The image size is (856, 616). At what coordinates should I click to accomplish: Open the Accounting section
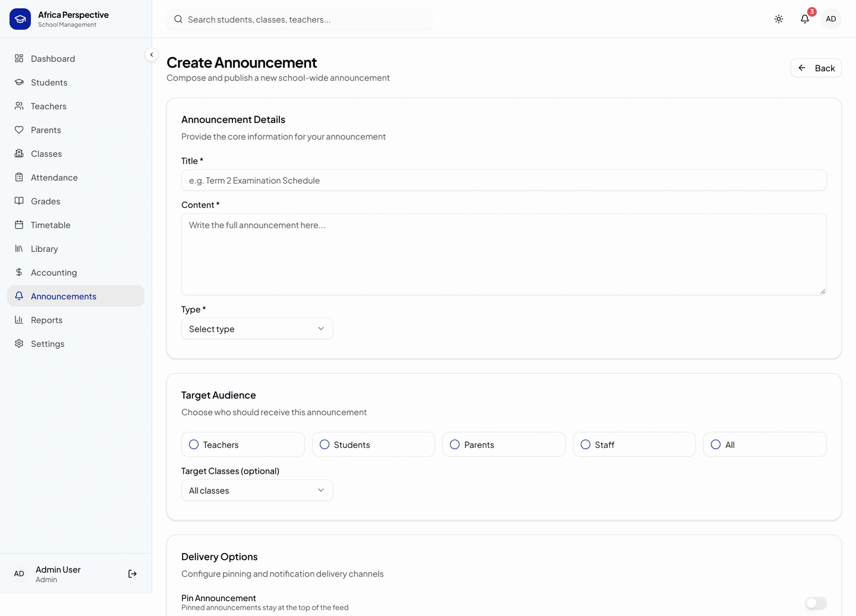(x=75, y=272)
